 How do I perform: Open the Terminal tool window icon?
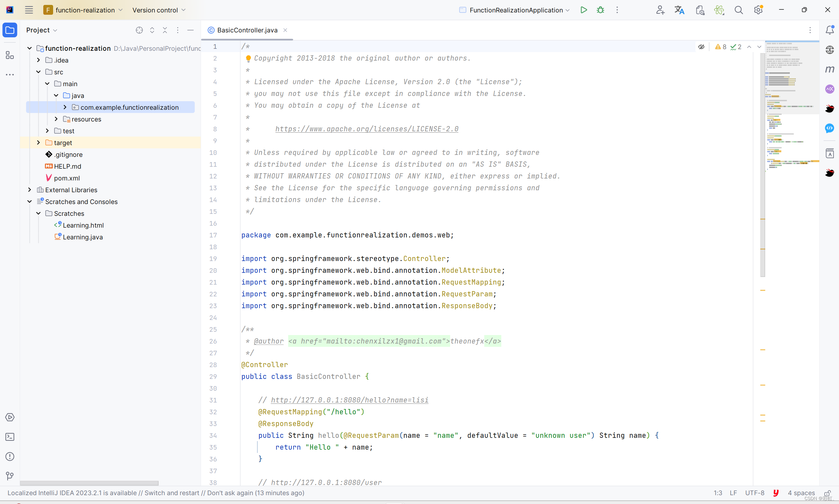coord(10,437)
